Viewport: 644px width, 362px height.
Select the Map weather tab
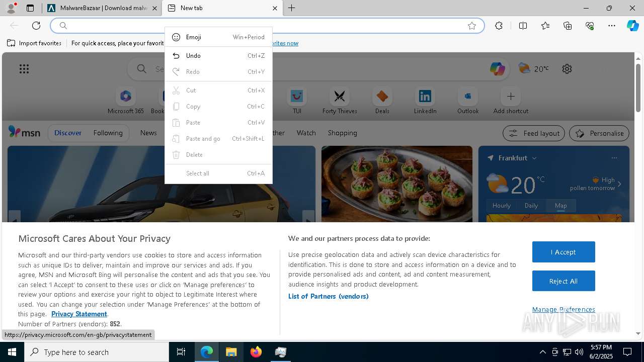click(560, 206)
